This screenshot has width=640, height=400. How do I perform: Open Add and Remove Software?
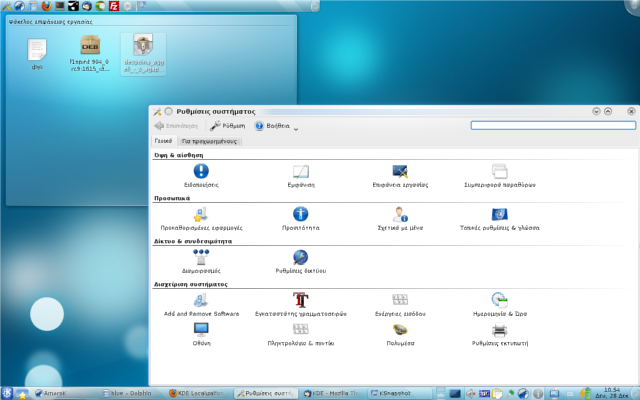tap(201, 305)
